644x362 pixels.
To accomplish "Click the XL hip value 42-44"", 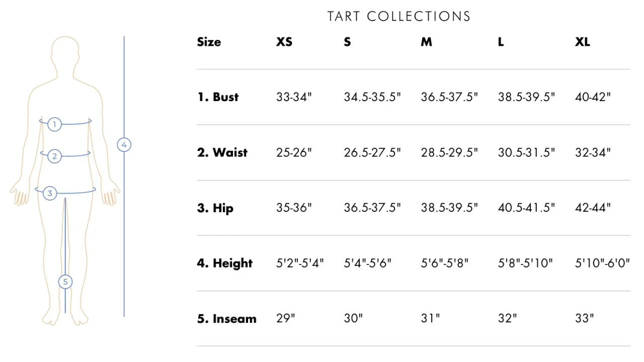I will tap(593, 208).
